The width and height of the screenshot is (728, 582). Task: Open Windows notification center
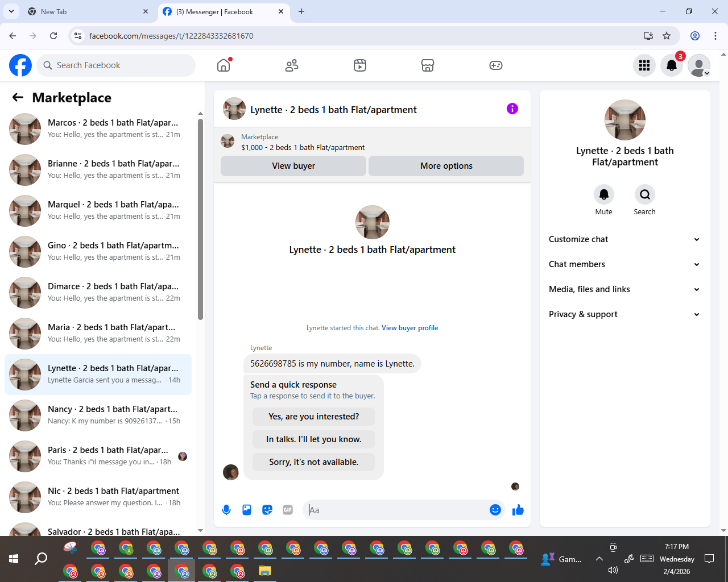709,559
